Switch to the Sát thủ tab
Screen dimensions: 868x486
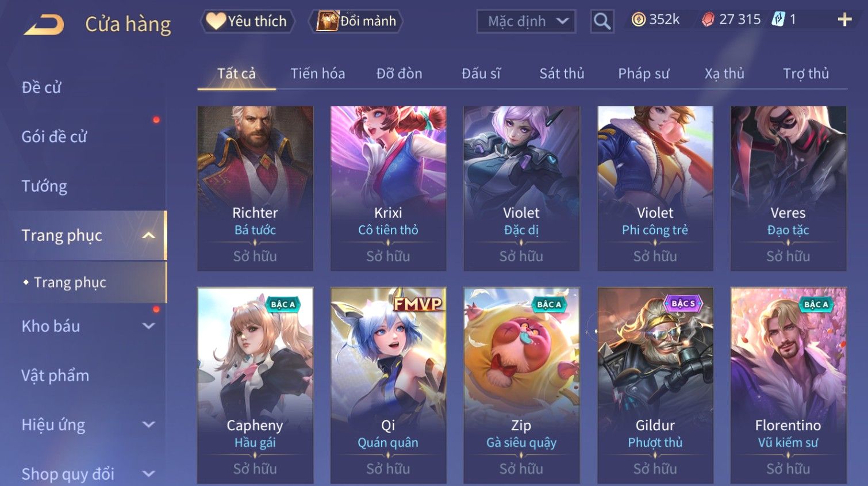[x=562, y=74]
